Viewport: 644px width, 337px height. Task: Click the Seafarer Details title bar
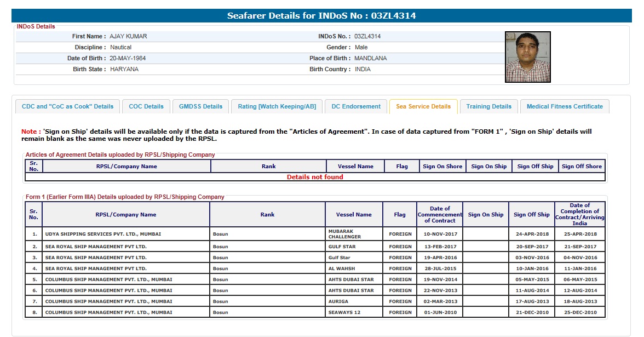point(321,16)
